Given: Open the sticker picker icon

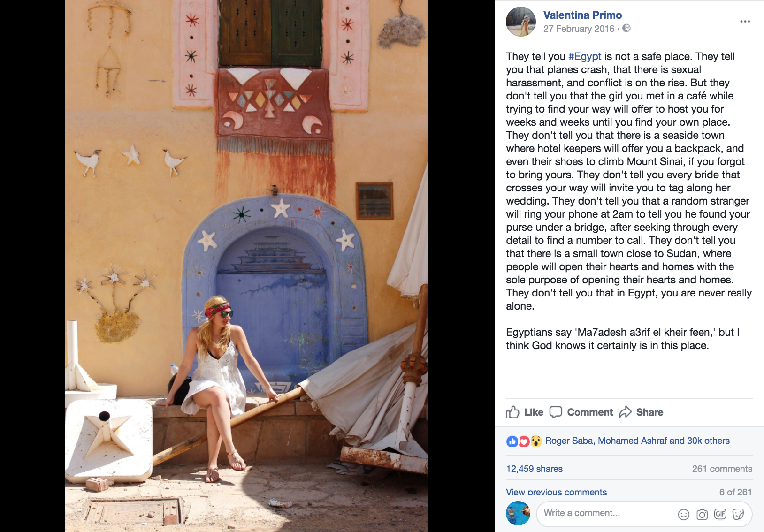Looking at the screenshot, I should click(x=738, y=514).
